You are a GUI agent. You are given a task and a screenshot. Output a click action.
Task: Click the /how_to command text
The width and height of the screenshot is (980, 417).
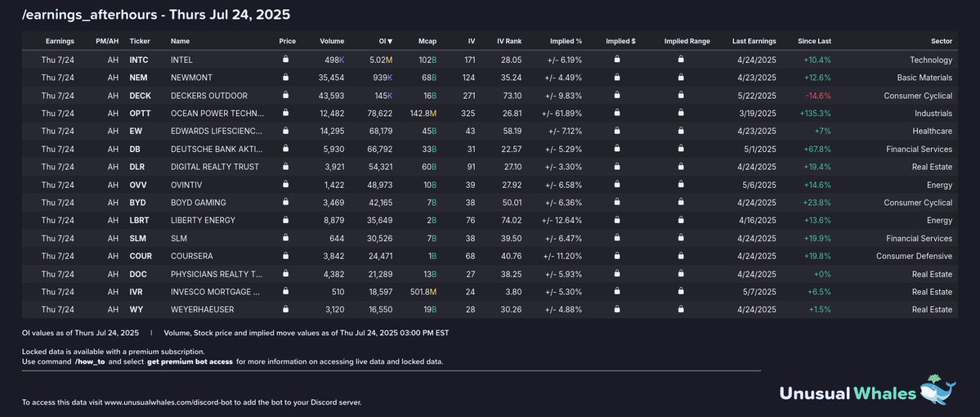tap(89, 361)
